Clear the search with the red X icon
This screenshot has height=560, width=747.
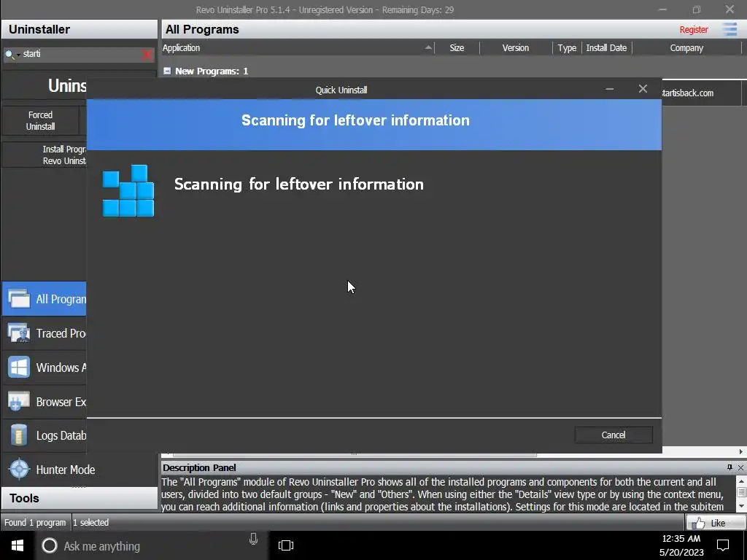tap(147, 55)
